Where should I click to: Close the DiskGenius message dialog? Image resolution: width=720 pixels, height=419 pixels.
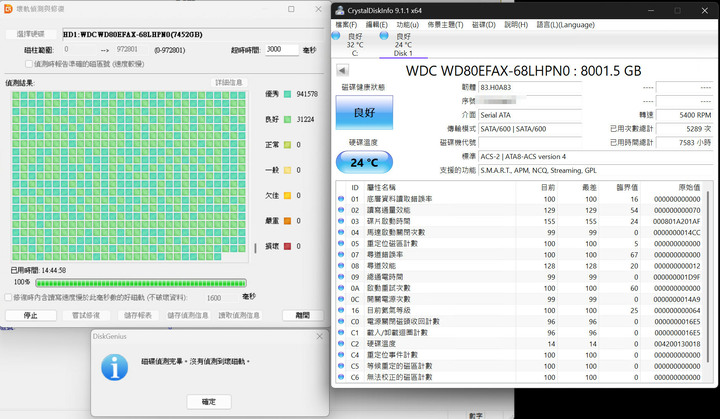coord(320,336)
